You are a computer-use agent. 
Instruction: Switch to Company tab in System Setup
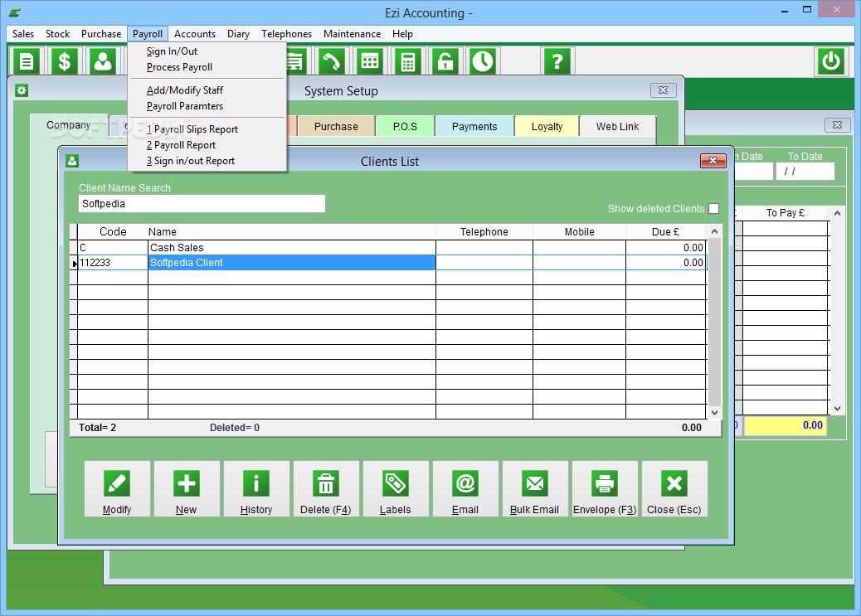tap(69, 125)
